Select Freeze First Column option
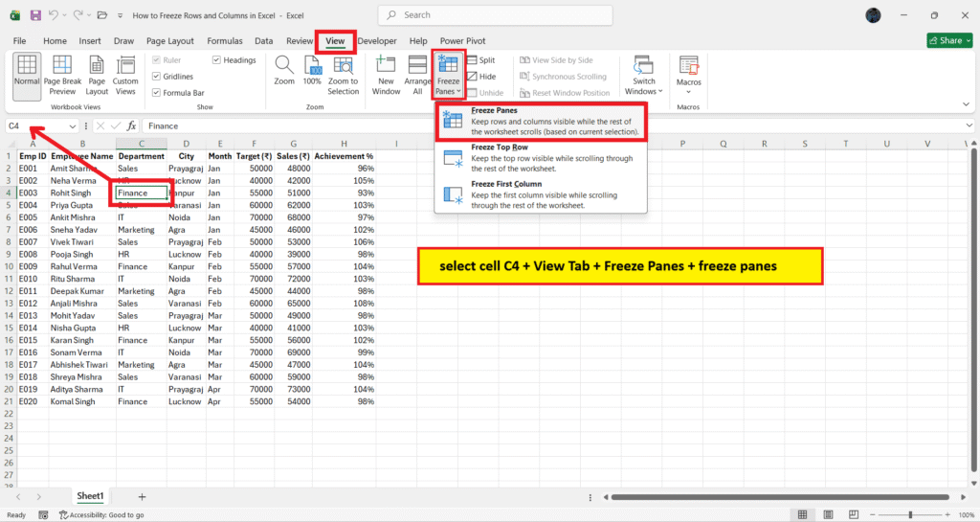Image resolution: width=980 pixels, height=522 pixels. pyautogui.click(x=541, y=194)
